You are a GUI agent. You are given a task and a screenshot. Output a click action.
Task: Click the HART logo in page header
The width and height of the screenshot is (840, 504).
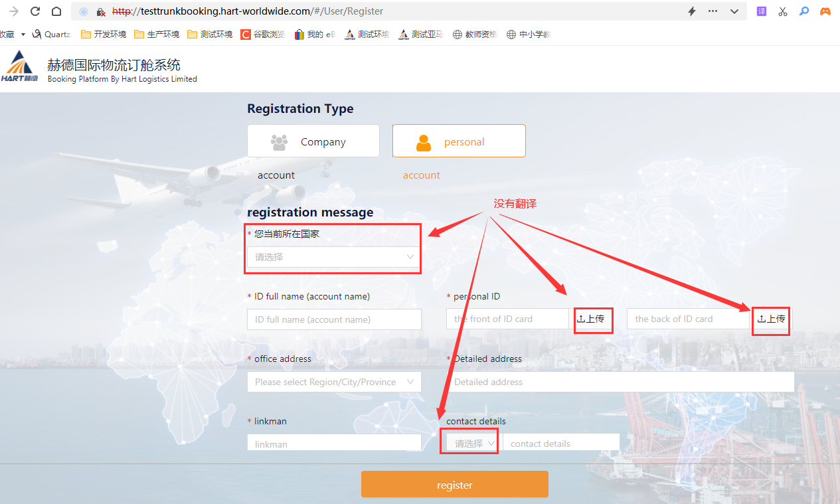[x=20, y=67]
